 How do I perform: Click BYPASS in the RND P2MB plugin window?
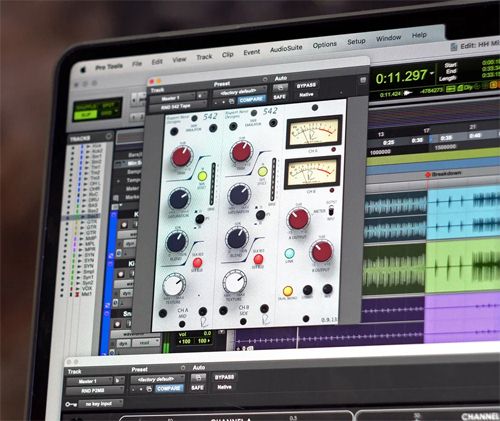(224, 377)
